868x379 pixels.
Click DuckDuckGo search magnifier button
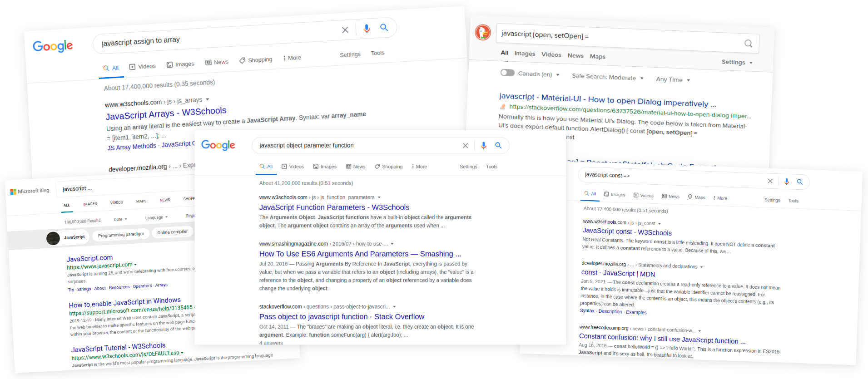coord(748,44)
